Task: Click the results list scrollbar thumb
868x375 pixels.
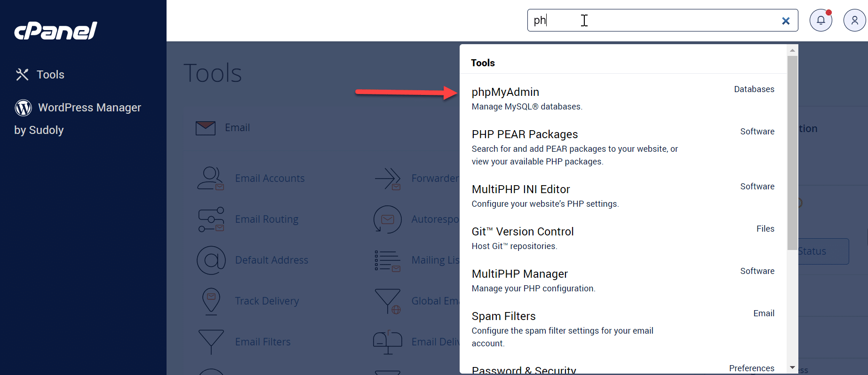Action: pyautogui.click(x=792, y=153)
